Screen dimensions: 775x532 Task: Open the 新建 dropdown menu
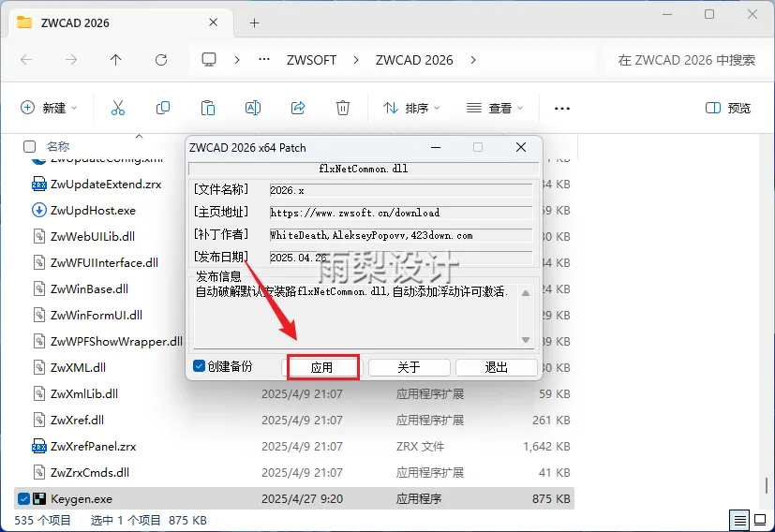49,108
